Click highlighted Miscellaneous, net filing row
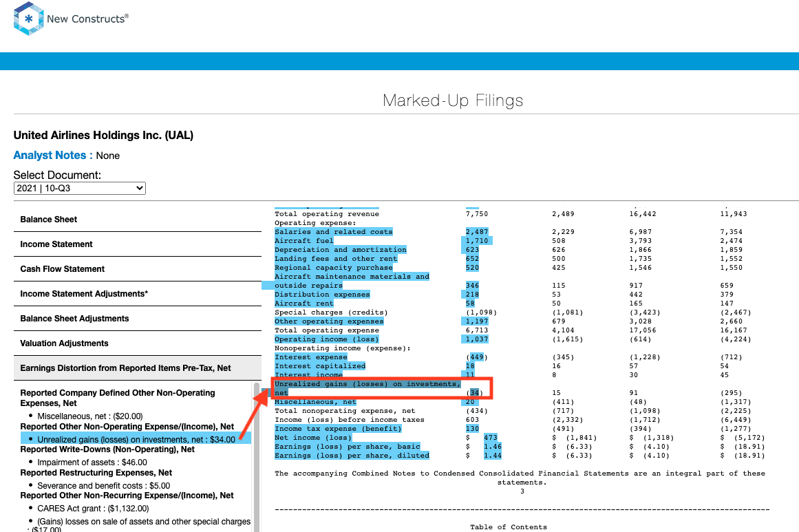Image resolution: width=799 pixels, height=532 pixels. [x=315, y=402]
